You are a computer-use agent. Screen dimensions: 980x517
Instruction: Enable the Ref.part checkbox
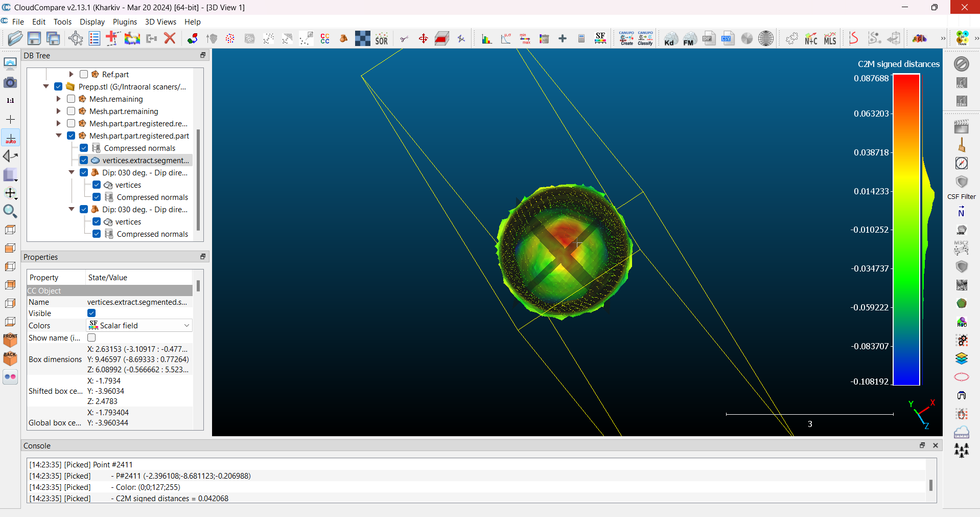pyautogui.click(x=84, y=74)
